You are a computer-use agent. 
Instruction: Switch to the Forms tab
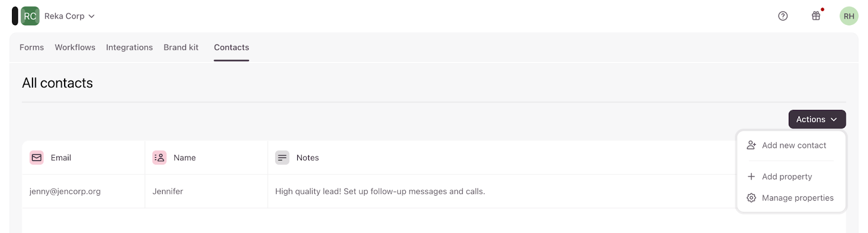pos(31,48)
